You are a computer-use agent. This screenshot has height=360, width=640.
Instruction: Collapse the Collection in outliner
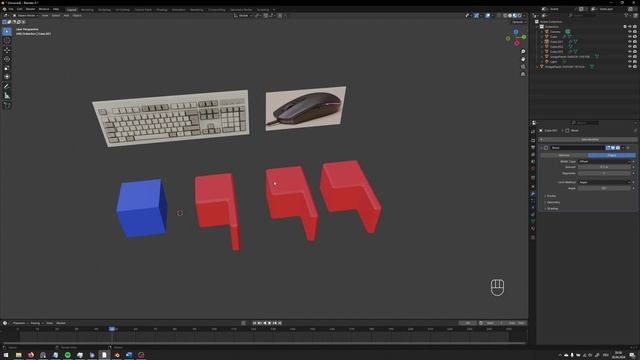[538, 27]
